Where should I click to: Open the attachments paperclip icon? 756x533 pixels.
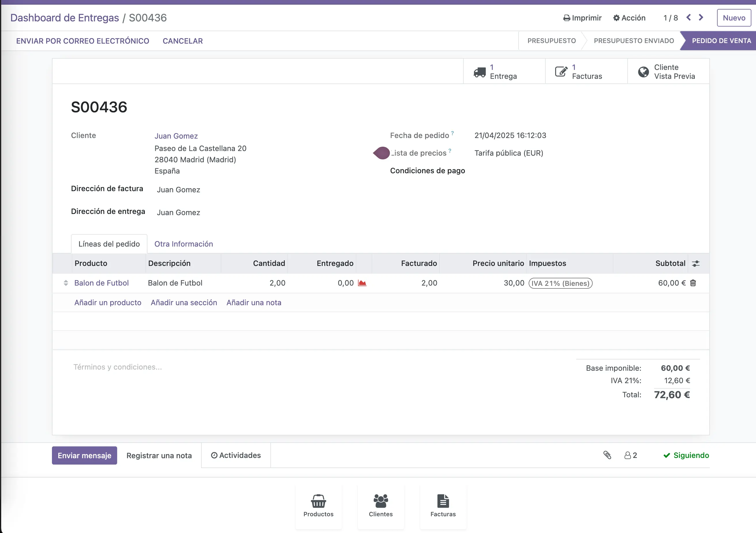coord(607,455)
